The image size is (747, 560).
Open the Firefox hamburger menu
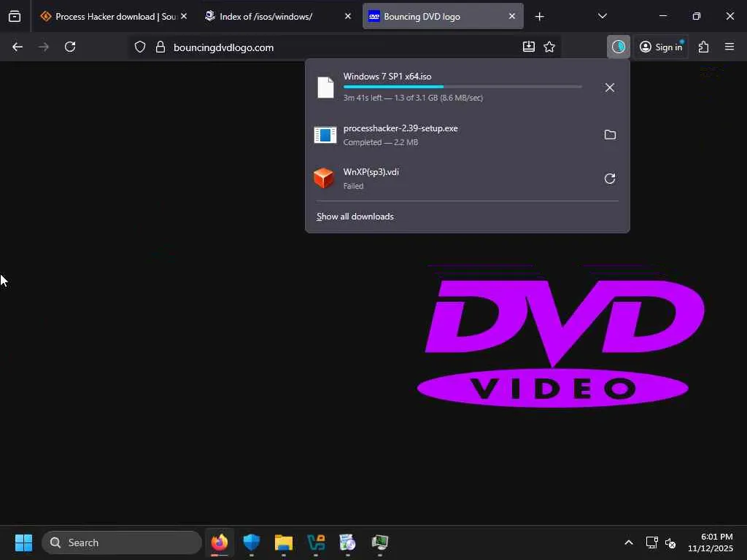tap(729, 47)
